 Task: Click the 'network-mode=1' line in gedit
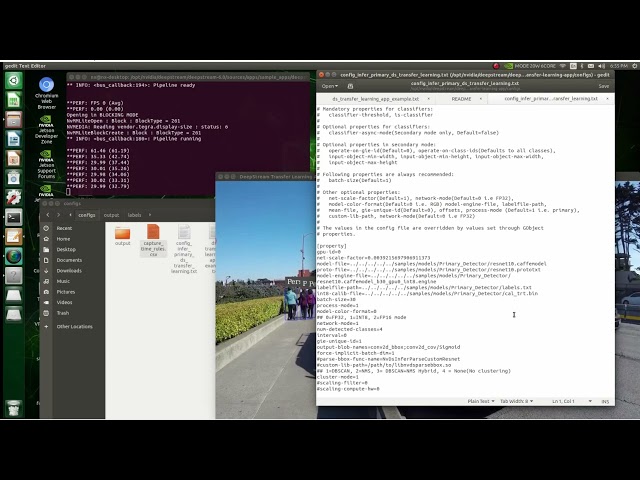point(338,323)
